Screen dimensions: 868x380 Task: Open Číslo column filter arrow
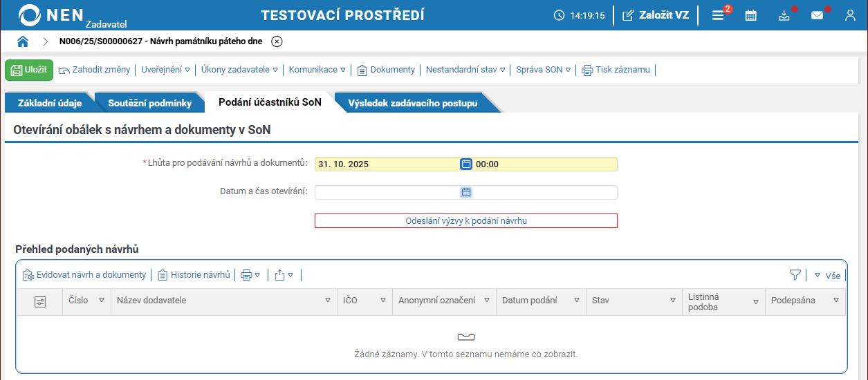102,301
